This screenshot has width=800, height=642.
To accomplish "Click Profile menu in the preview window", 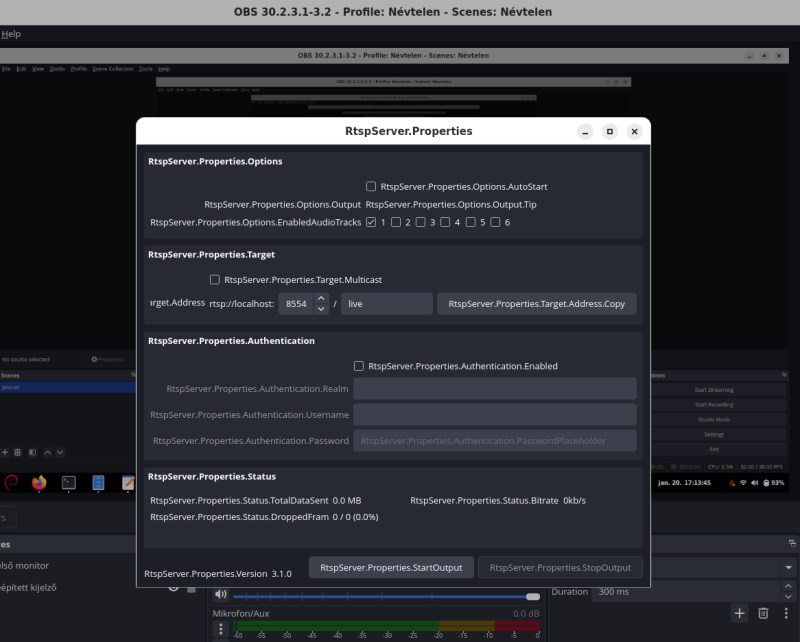I will point(79,69).
